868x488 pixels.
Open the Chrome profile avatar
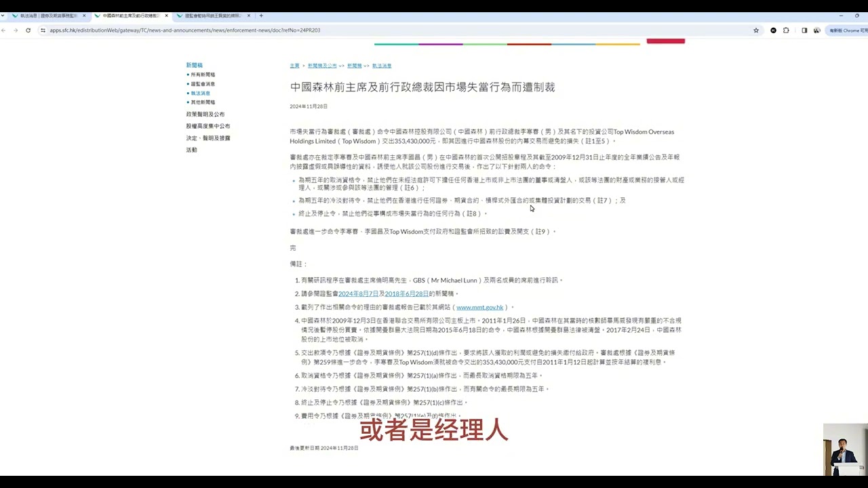pyautogui.click(x=816, y=30)
